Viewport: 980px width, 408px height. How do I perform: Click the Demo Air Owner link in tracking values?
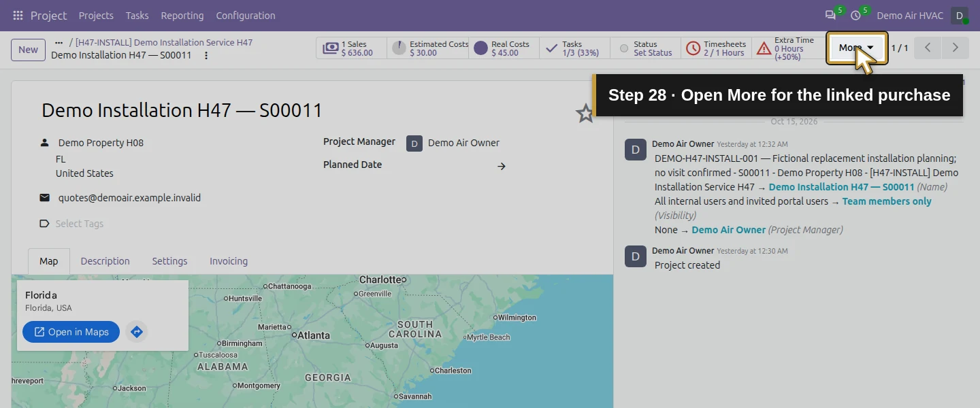coord(728,230)
